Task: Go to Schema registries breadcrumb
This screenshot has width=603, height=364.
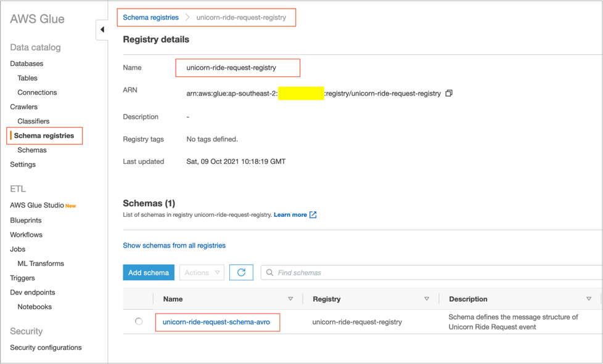Action: [150, 17]
